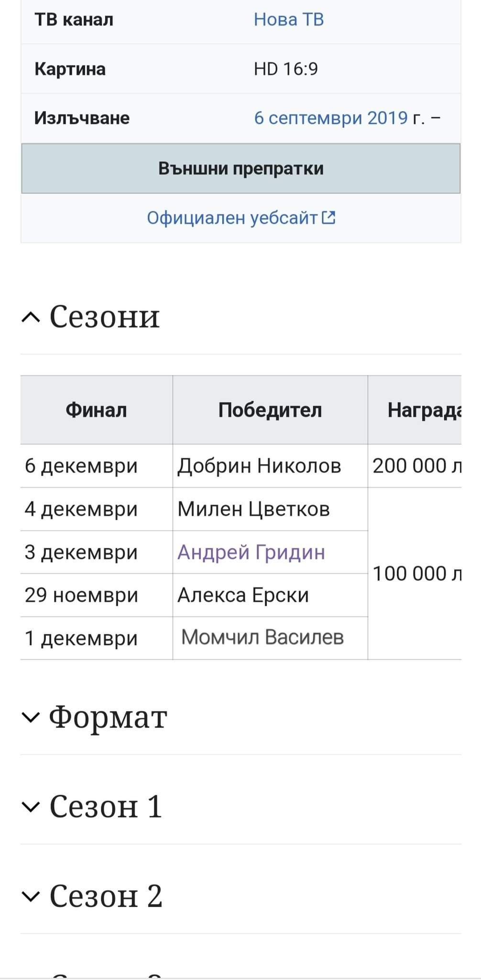The width and height of the screenshot is (481, 980).
Task: Open the Нова ТВ link
Action: point(289,20)
